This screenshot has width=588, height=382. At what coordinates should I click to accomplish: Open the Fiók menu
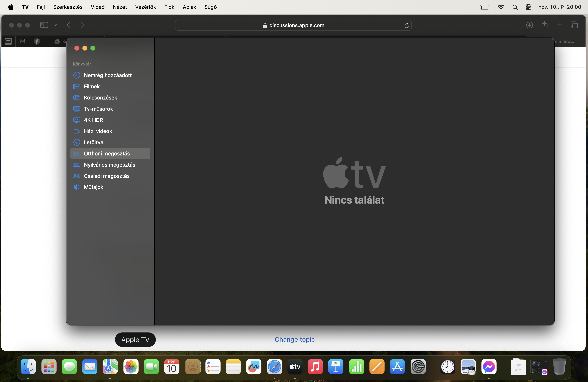click(x=169, y=7)
